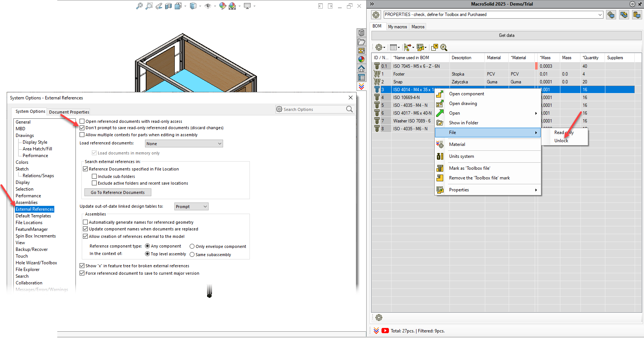Open the Custom Properties task pane tab
This screenshot has width=644, height=338.
(361, 77)
